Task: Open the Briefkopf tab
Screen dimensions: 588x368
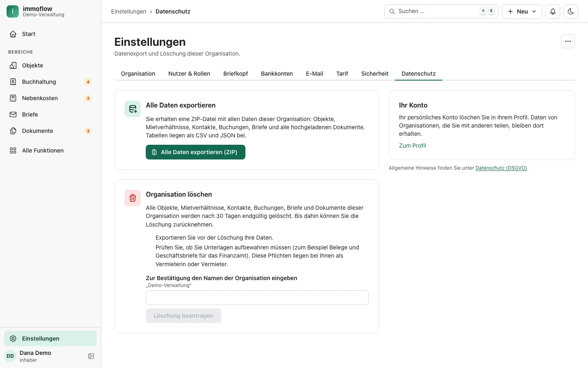Action: 236,74
